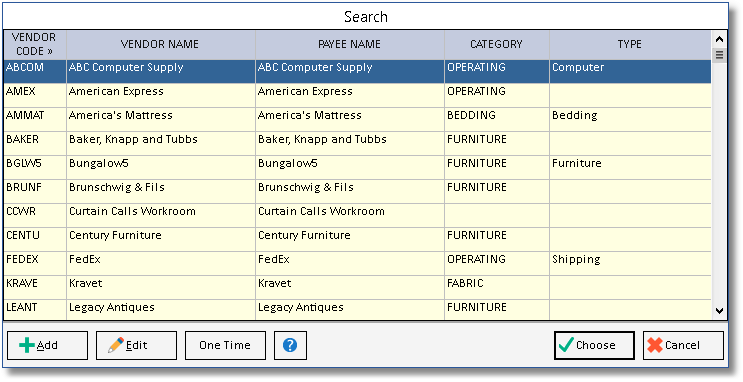Click the scroll down arrow of list
Viewport: 743px width, 382px height.
719,311
